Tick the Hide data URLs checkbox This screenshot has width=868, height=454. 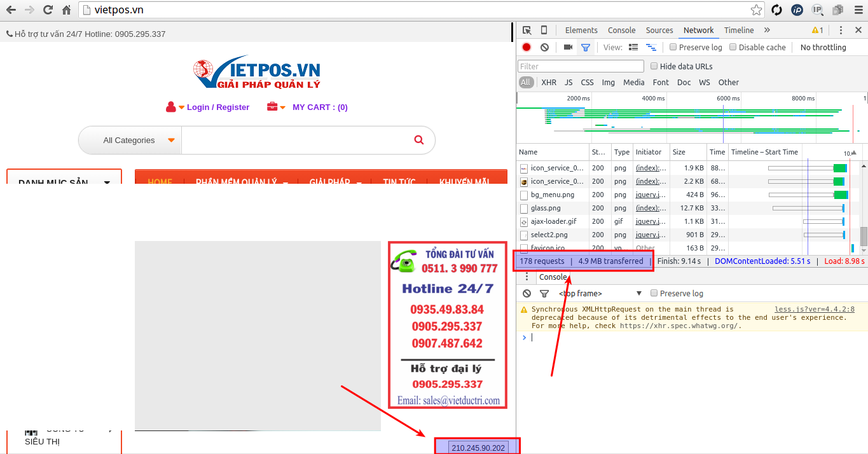click(x=654, y=66)
